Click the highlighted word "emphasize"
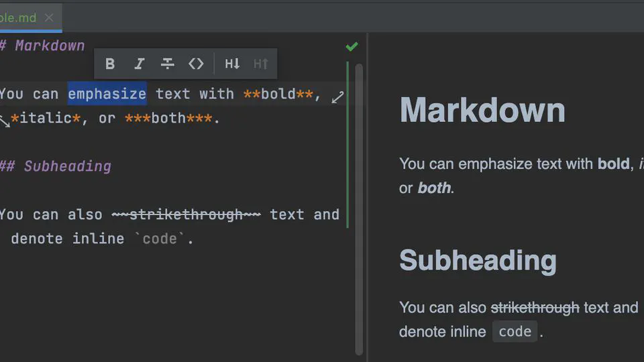Screen dimensions: 644x362 click(x=107, y=94)
